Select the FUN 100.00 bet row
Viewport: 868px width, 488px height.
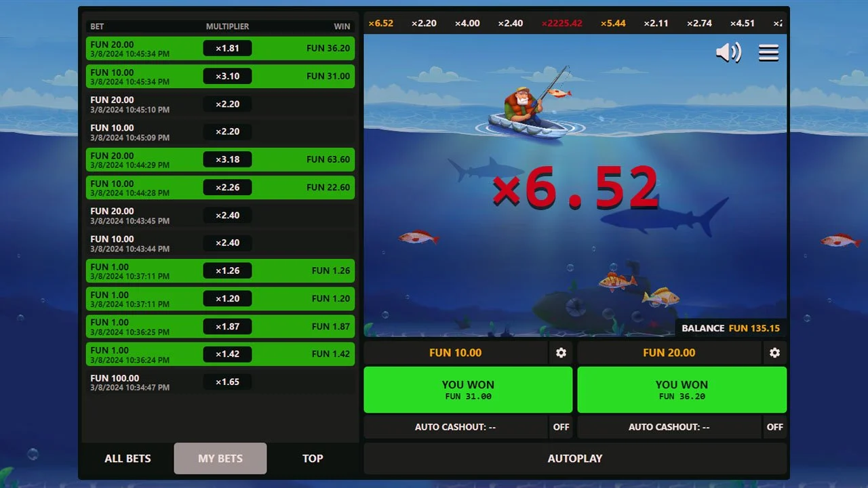(220, 382)
